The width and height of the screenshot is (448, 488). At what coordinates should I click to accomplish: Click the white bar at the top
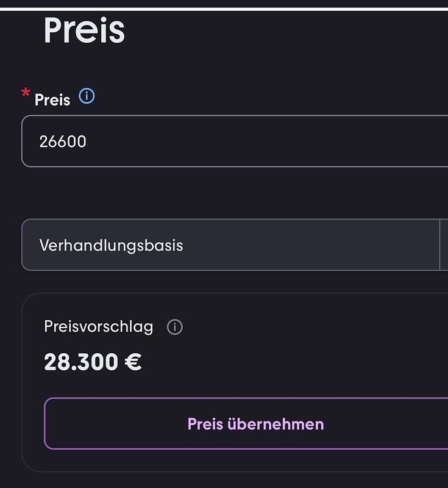coord(224,9)
